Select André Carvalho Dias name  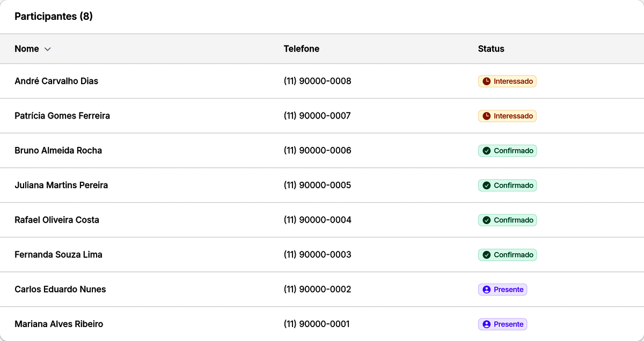(x=56, y=81)
